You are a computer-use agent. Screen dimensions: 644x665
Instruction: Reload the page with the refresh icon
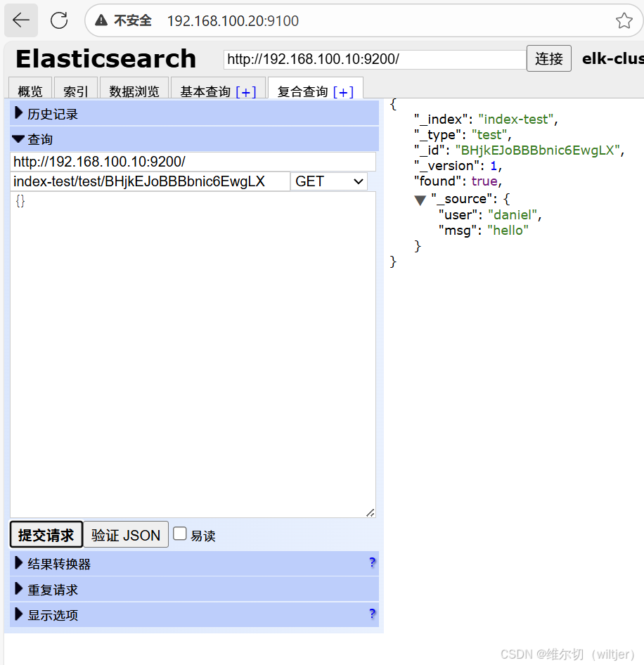[59, 20]
